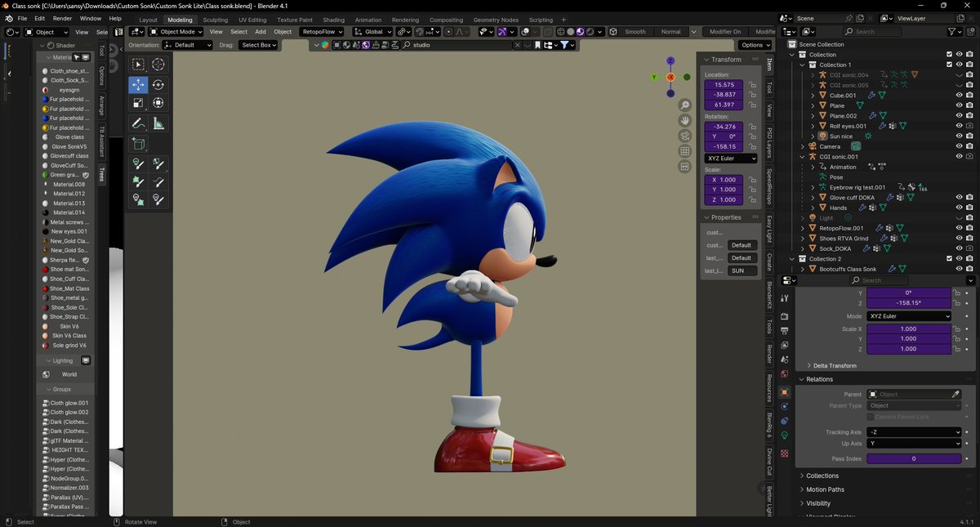This screenshot has height=527, width=980.
Task: Select the Select Box tool in toolbar
Action: (138, 65)
